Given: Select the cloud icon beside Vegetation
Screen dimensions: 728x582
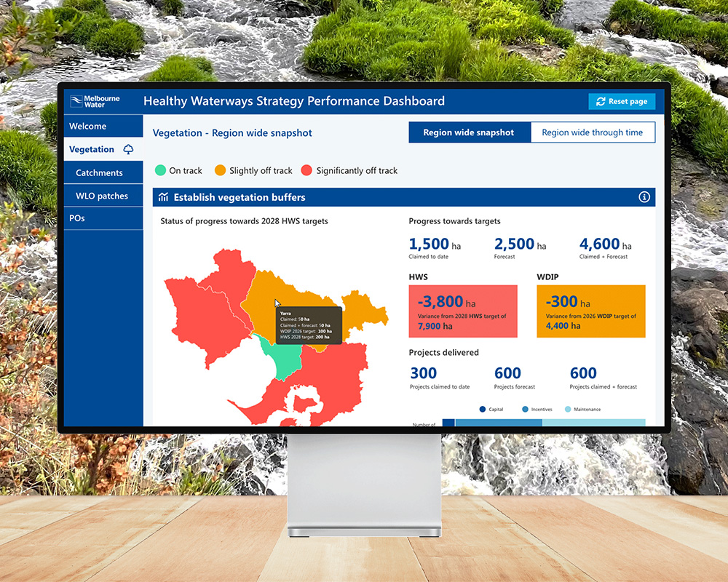Looking at the screenshot, I should click(128, 149).
